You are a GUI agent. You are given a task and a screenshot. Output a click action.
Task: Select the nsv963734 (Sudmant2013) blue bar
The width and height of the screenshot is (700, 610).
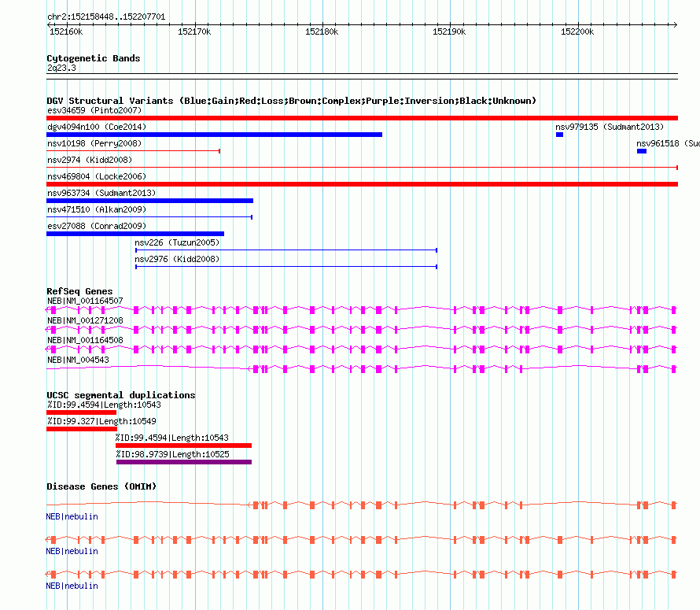tap(149, 201)
